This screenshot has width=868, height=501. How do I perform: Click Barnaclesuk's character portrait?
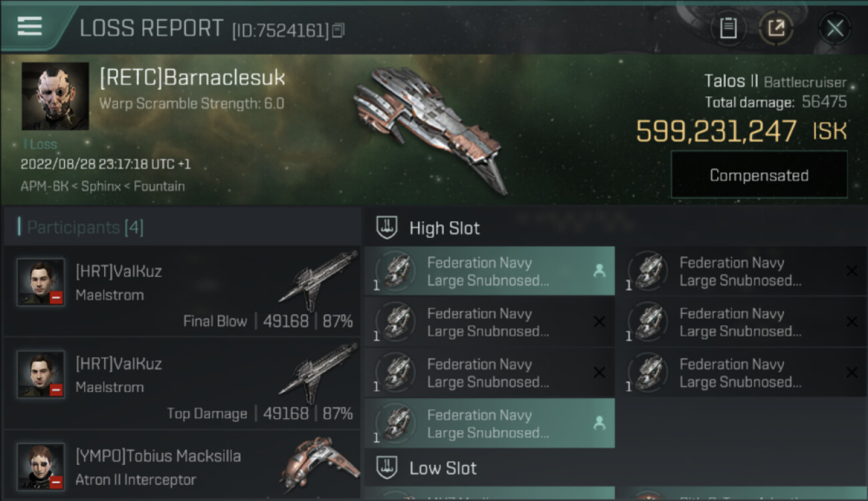[55, 96]
